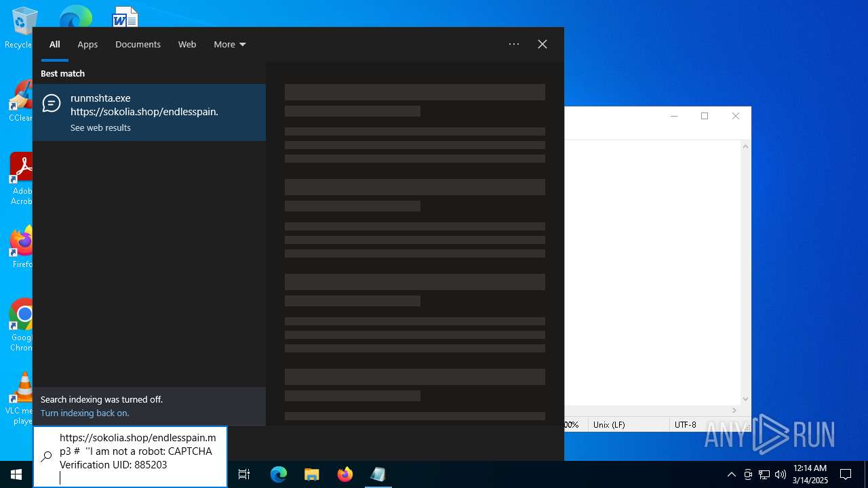Open the tray security/update icon
Viewport: 868px width, 488px height.
click(x=748, y=474)
